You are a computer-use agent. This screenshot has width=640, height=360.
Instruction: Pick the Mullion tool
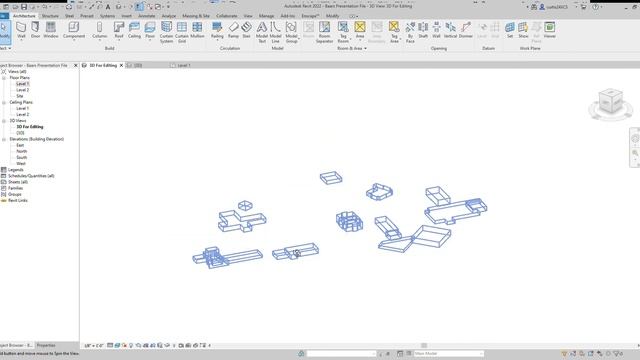[197, 30]
